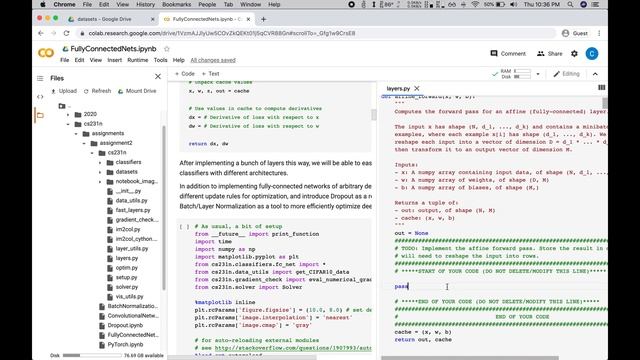Open Dropout.ipynb file
Viewport: 640px width, 360px height.
pos(125,325)
